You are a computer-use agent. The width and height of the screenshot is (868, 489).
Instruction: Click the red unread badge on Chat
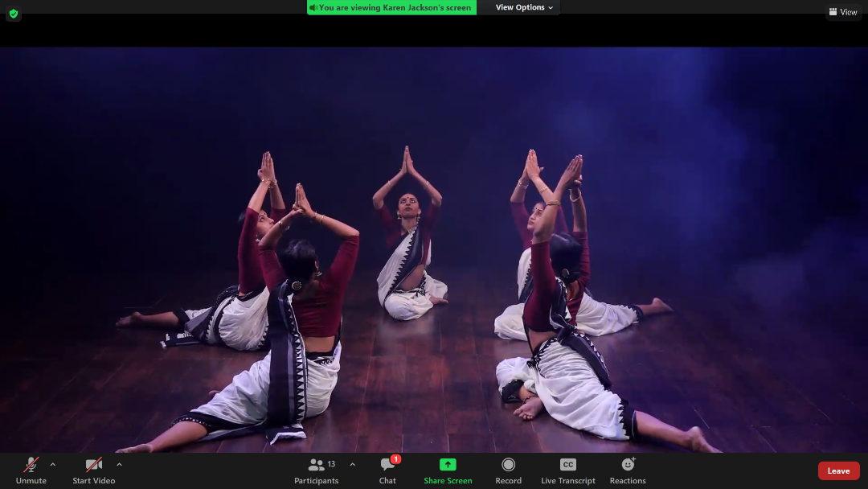(x=395, y=459)
